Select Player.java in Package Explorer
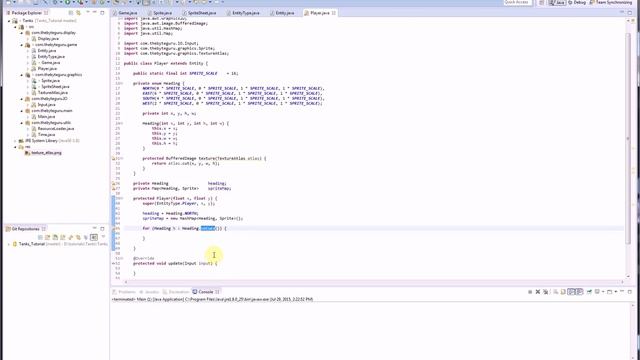The height and width of the screenshot is (360, 640). (44, 69)
